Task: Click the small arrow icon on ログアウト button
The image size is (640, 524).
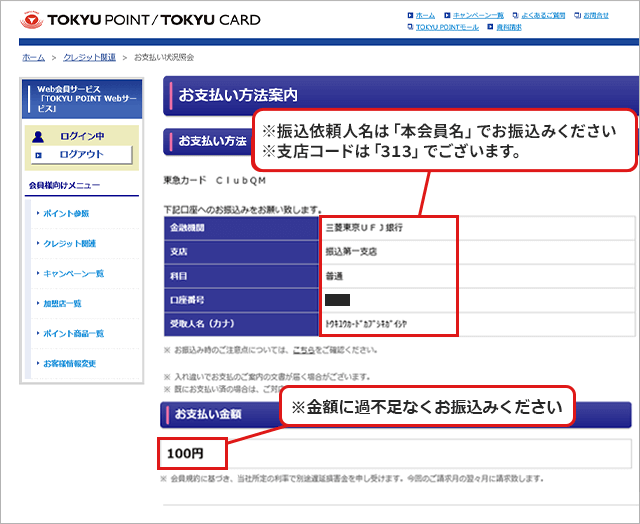Action: (39, 155)
